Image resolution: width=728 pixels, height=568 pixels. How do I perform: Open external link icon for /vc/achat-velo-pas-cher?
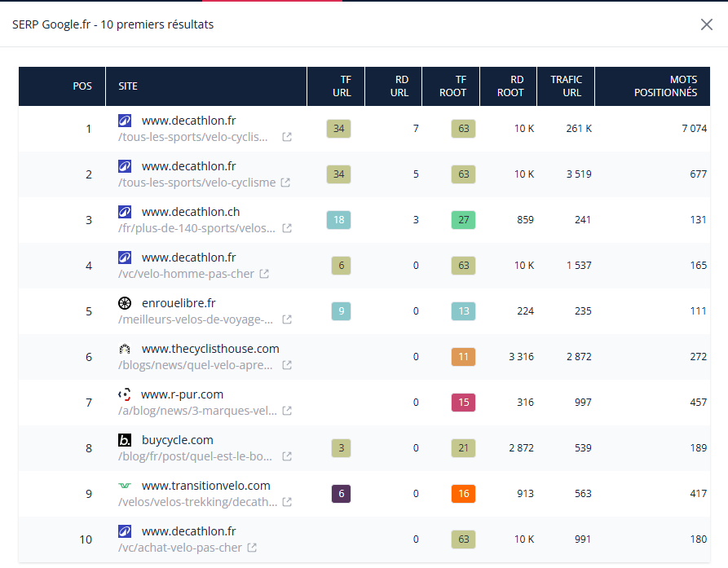click(252, 548)
